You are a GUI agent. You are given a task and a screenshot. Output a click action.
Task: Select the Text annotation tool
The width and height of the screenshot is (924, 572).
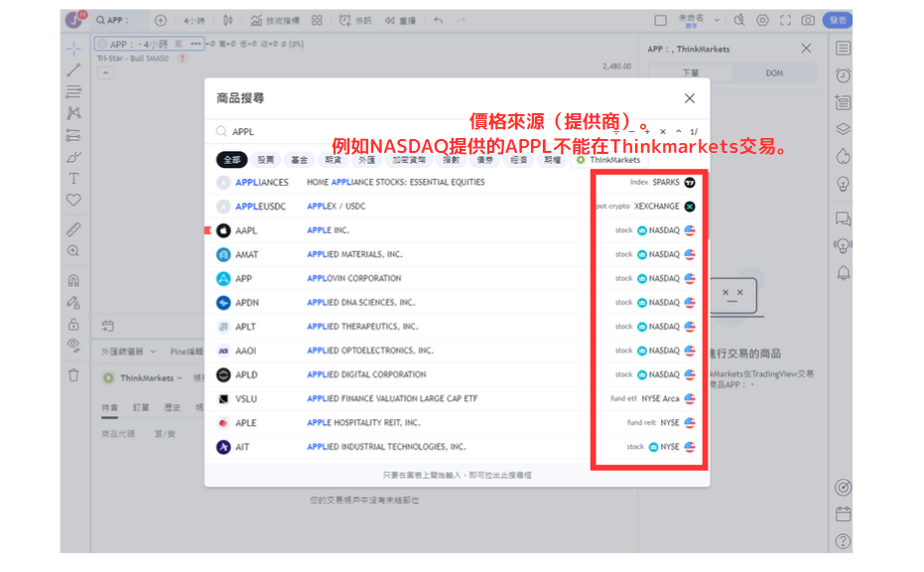pyautogui.click(x=73, y=179)
